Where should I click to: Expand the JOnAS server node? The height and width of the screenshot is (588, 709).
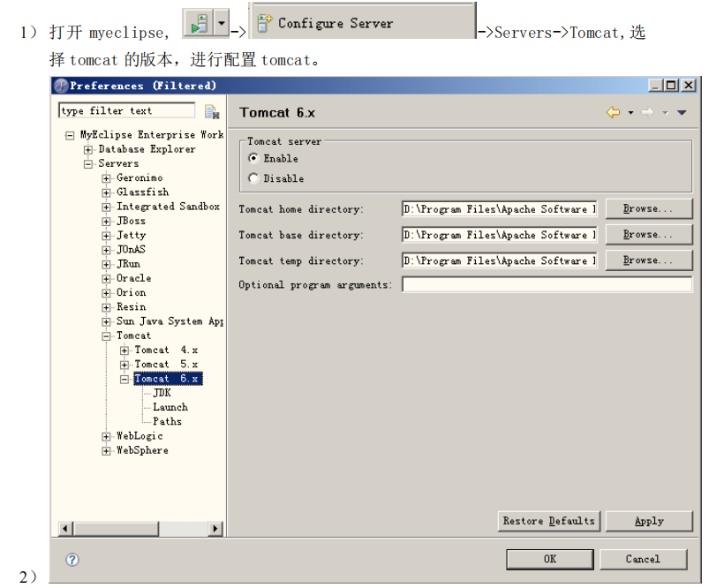click(106, 250)
